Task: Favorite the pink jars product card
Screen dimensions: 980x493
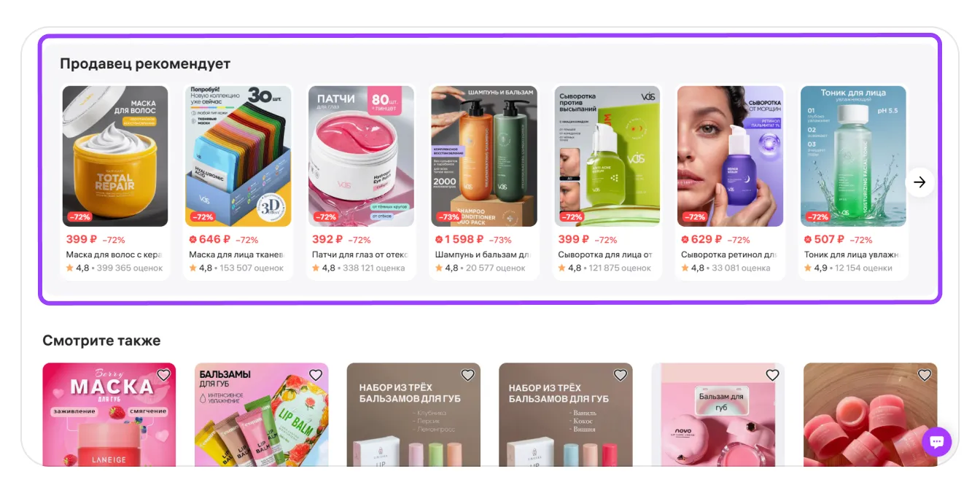Action: [x=925, y=375]
